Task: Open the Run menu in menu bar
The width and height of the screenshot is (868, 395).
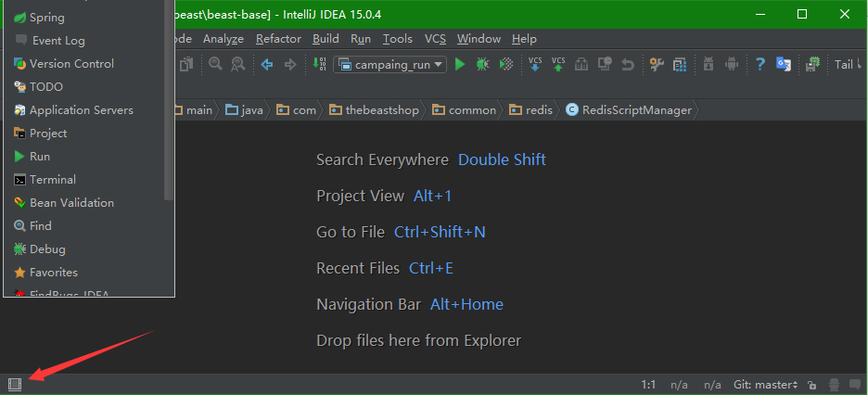Action: (x=361, y=39)
